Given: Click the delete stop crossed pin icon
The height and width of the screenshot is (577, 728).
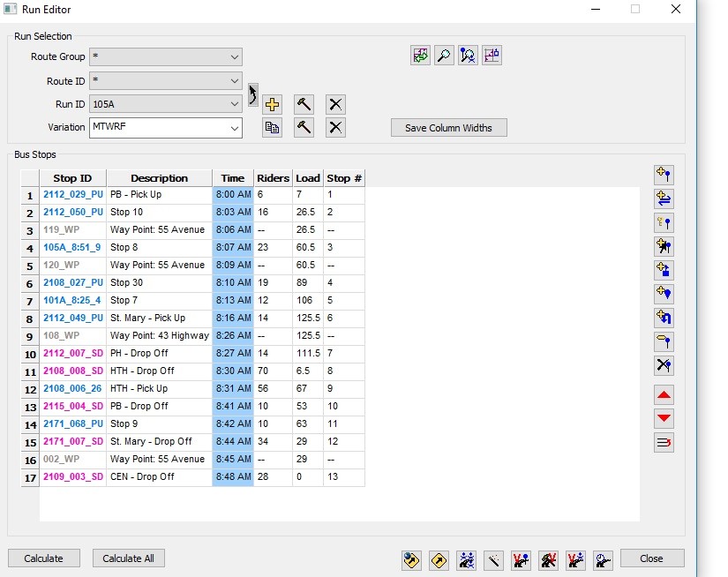Looking at the screenshot, I should [x=664, y=366].
